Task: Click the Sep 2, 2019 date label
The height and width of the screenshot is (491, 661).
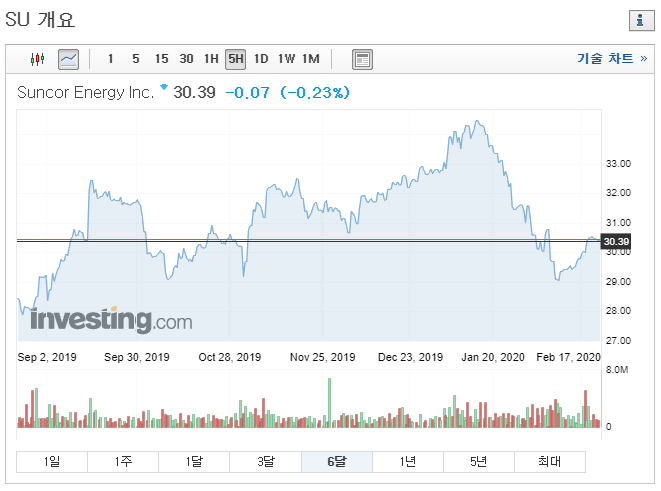Action: 47,357
